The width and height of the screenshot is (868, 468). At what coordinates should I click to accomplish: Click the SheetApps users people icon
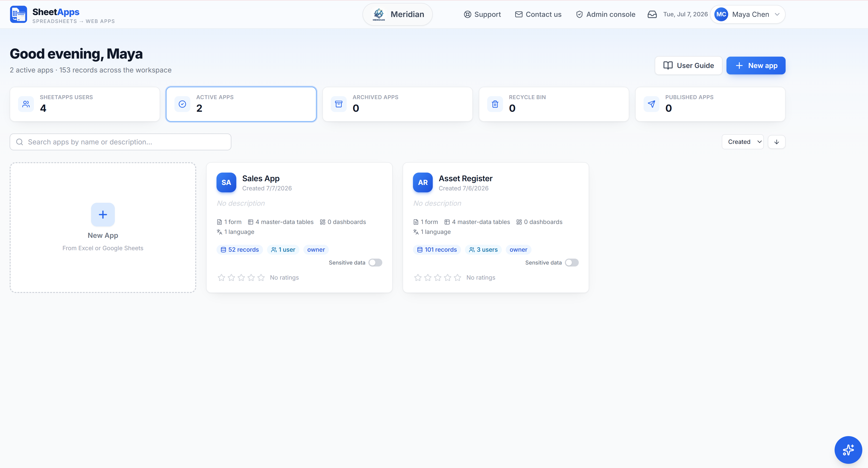click(x=26, y=104)
